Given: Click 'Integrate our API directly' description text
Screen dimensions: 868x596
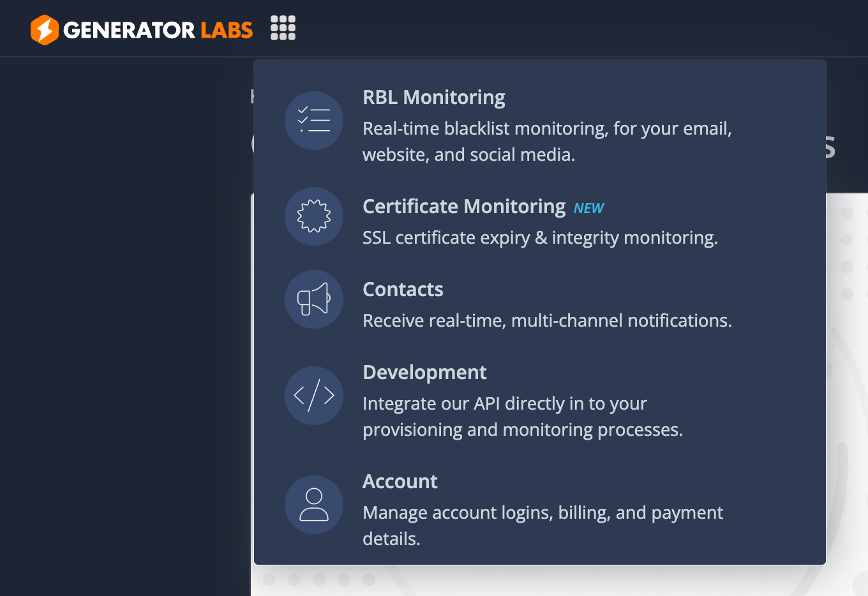Looking at the screenshot, I should 523,417.
